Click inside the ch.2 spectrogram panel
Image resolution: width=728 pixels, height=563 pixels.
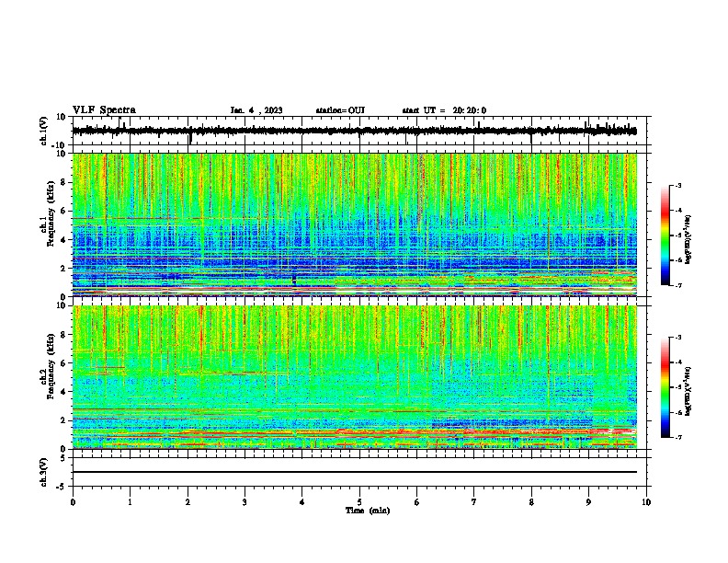(x=355, y=377)
